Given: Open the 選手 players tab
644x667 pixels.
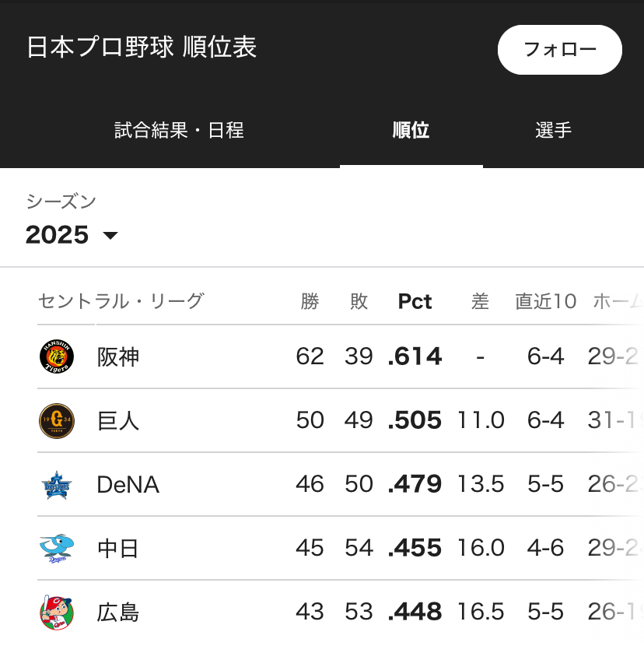Looking at the screenshot, I should coord(554,130).
